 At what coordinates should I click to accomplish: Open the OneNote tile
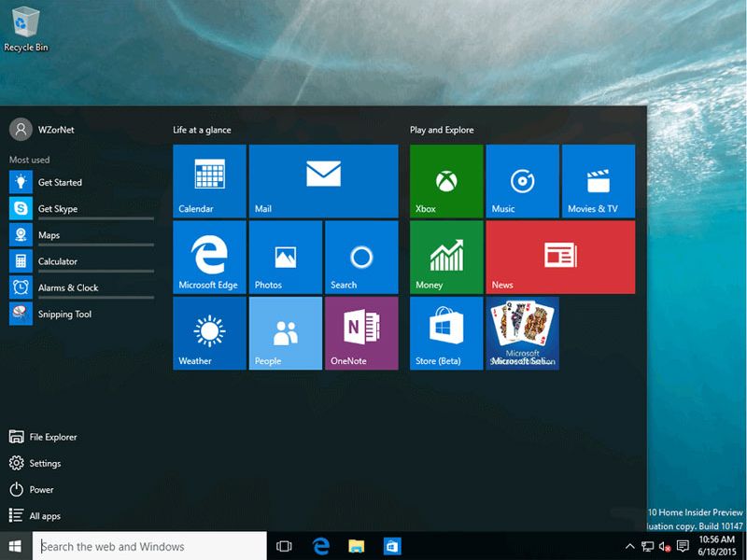click(x=360, y=333)
